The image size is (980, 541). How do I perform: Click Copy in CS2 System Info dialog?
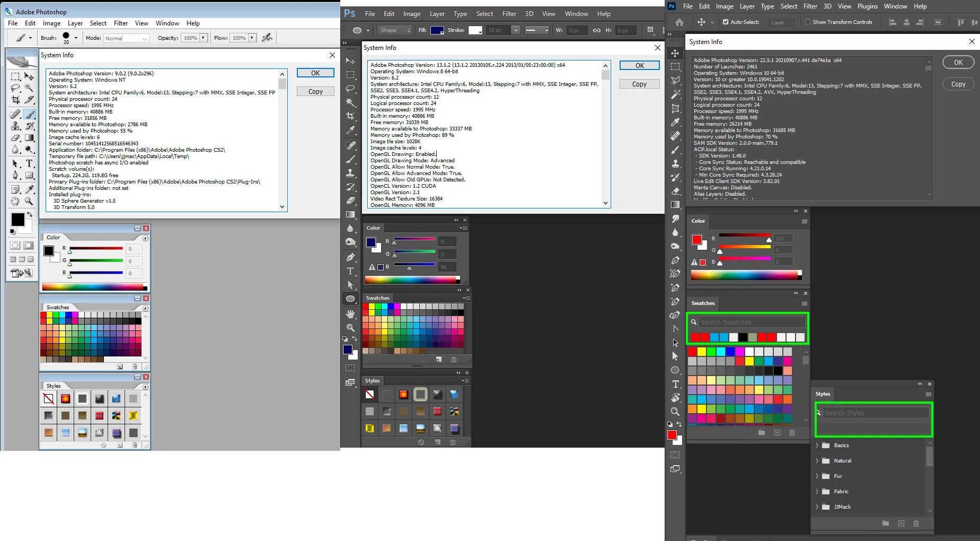(315, 92)
